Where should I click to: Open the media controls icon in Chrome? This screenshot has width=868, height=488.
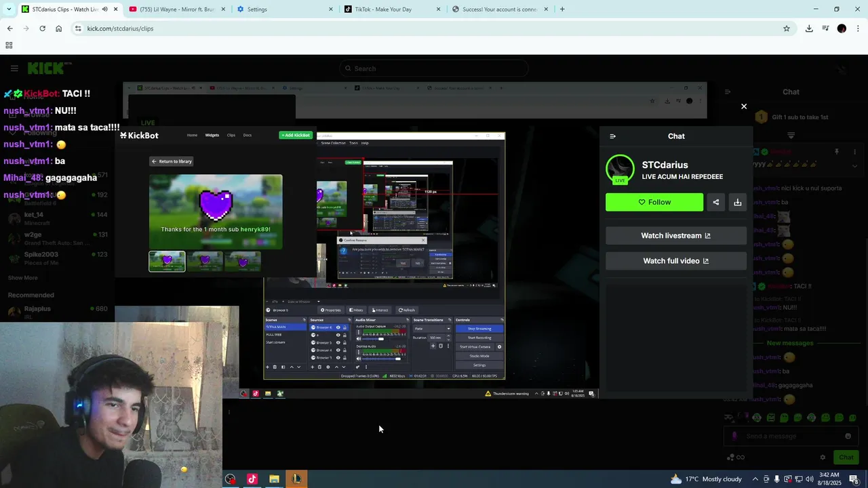click(x=825, y=28)
